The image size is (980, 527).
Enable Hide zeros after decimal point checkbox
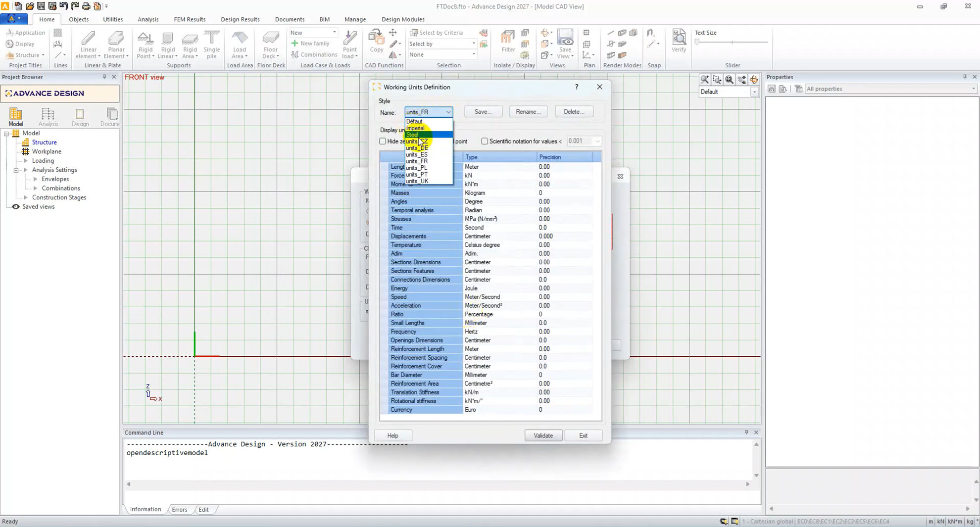tap(383, 141)
